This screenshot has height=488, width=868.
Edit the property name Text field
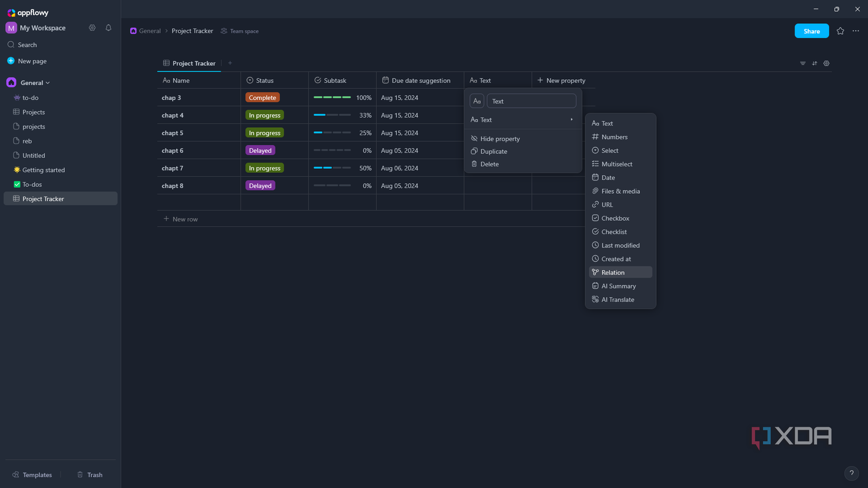531,101
